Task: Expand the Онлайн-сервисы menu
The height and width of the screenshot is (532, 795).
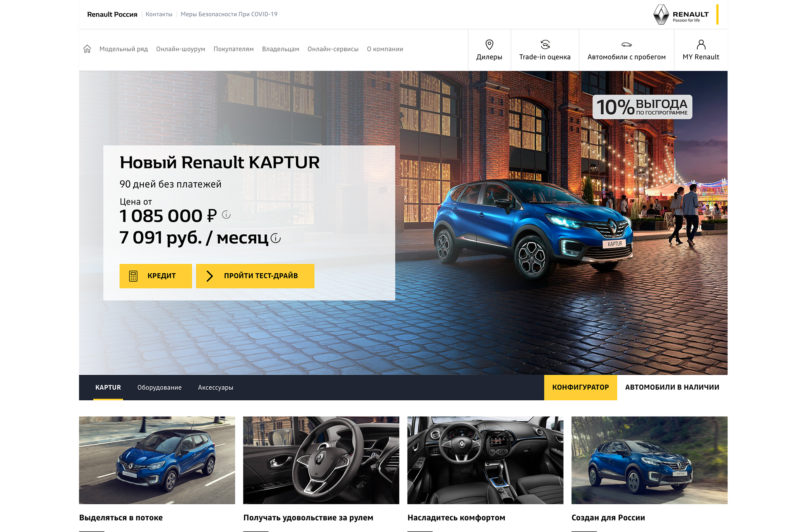Action: click(x=333, y=49)
